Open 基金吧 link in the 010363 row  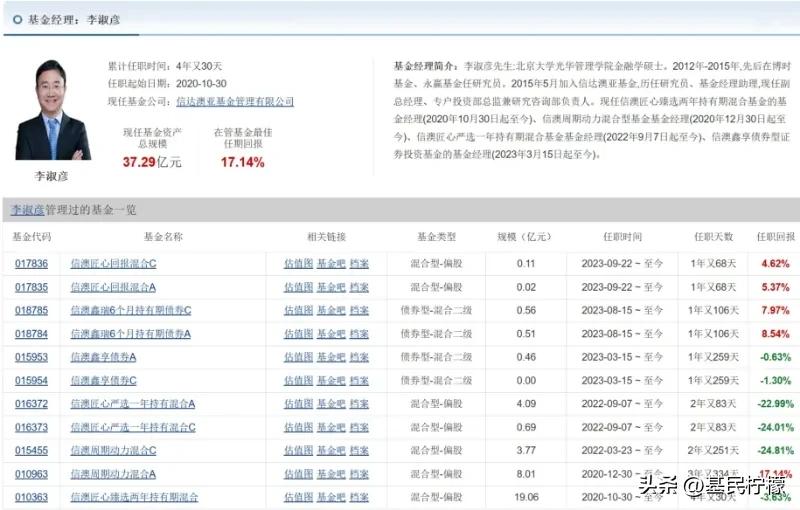coord(331,497)
